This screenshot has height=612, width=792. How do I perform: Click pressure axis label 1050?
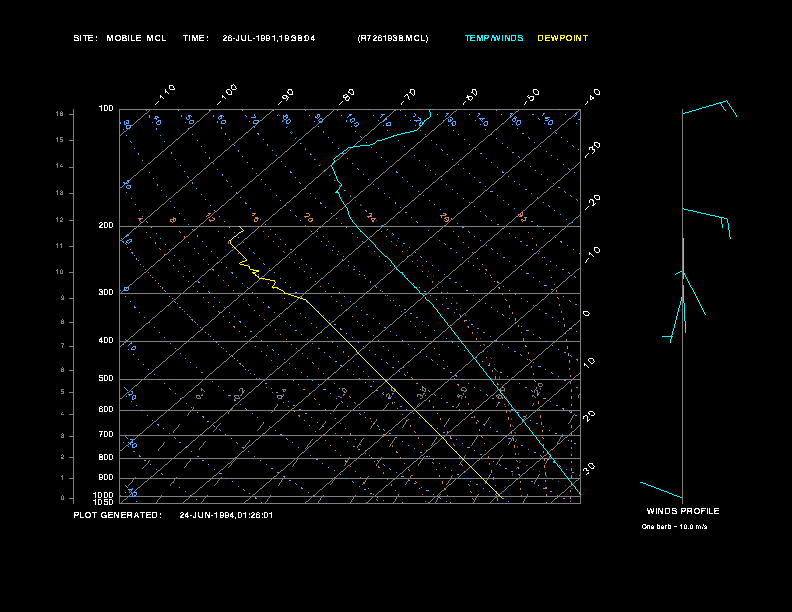pos(104,502)
